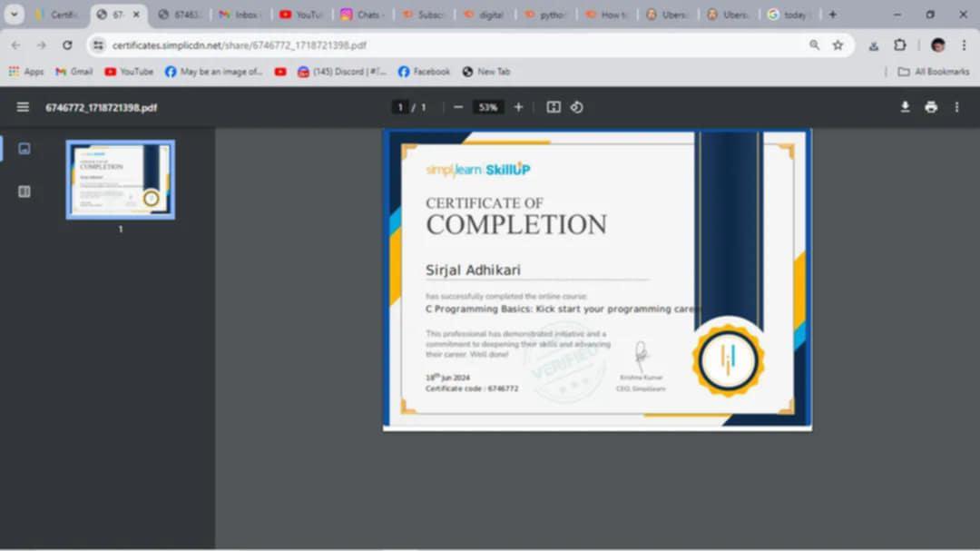Image resolution: width=980 pixels, height=551 pixels.
Task: Select page 1 thumbnail
Action: 121,180
